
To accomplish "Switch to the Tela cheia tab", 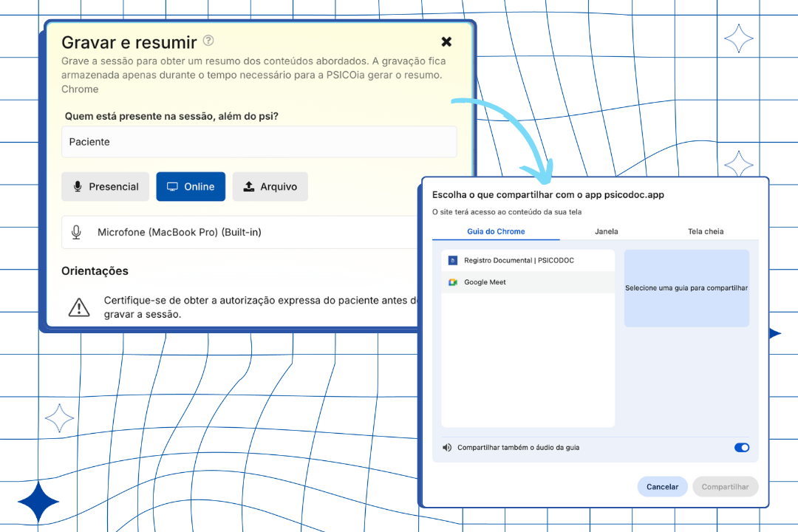I will pyautogui.click(x=706, y=231).
